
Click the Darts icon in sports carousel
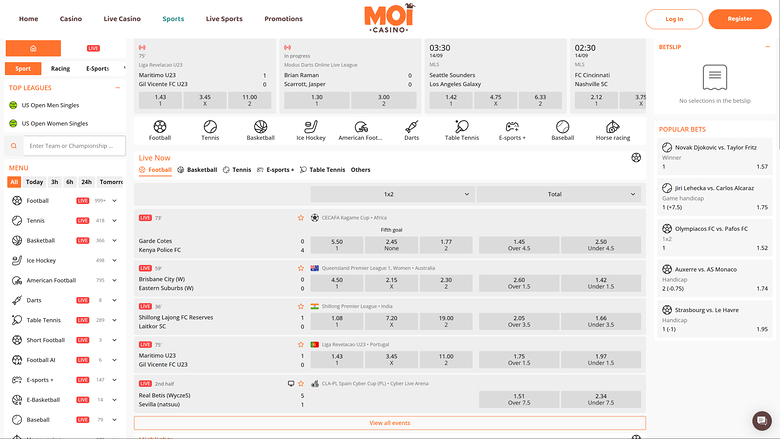[x=411, y=128]
